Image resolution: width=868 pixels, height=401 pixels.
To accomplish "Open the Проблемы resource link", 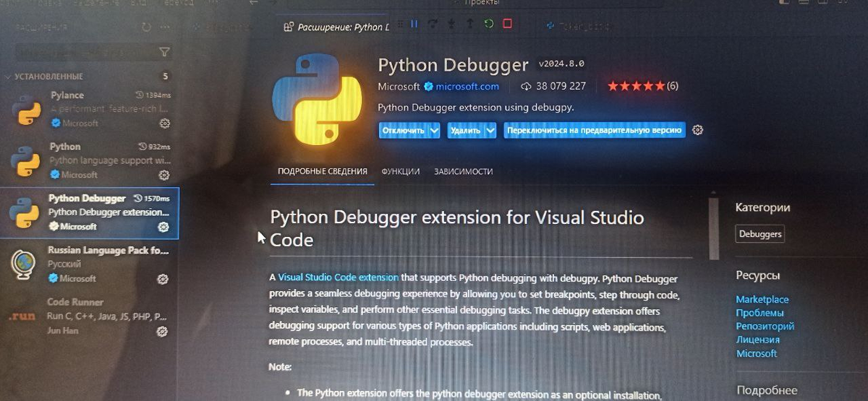I will click(x=759, y=313).
